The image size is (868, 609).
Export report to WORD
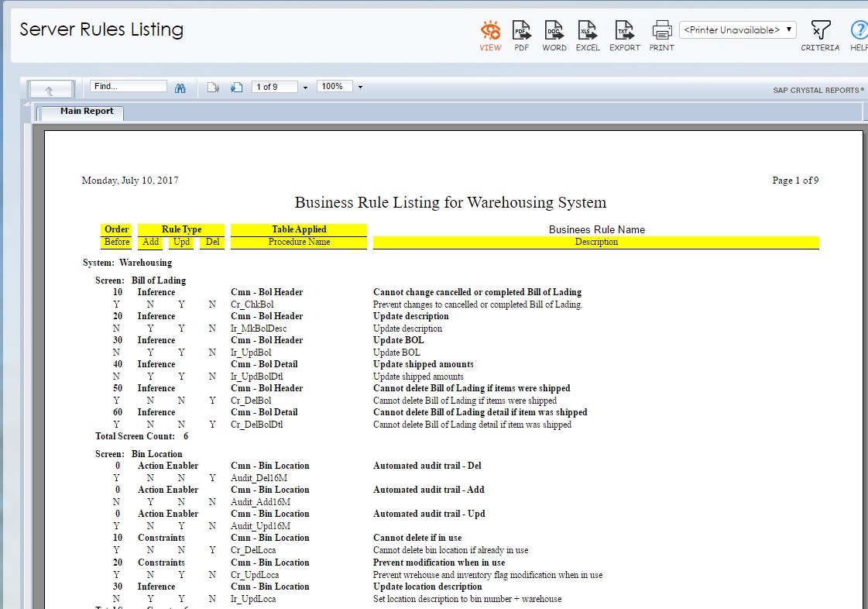[x=554, y=36]
